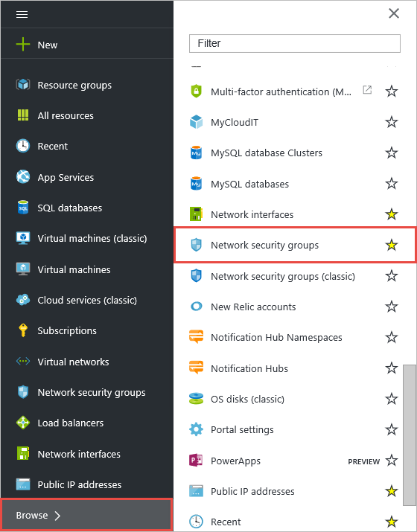Click sidebar Network interfaces icon
Screen dimensions: 417x532
tap(23, 453)
